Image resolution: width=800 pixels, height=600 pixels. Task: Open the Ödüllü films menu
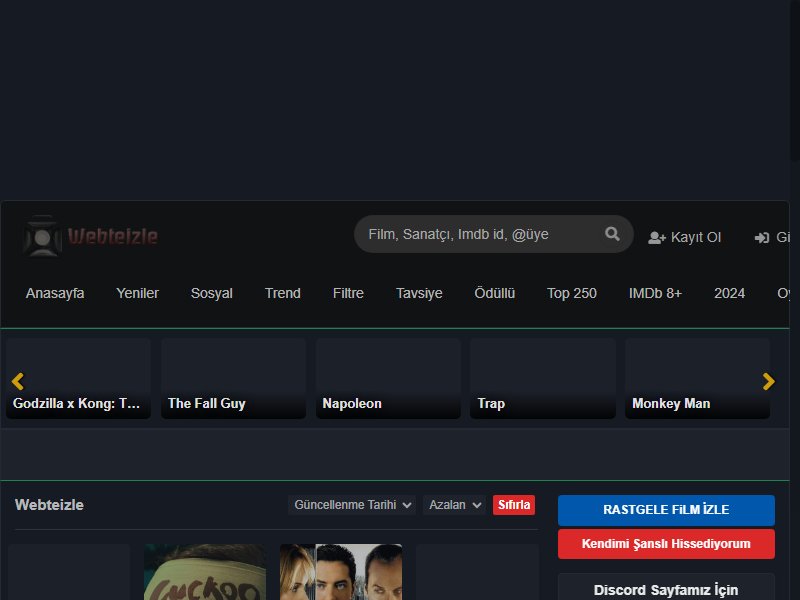click(x=495, y=293)
